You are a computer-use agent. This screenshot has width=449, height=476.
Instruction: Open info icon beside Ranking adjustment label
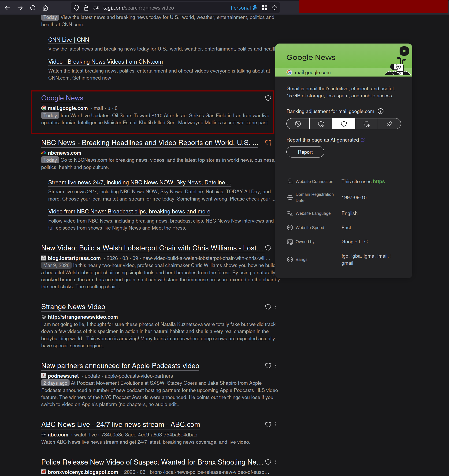380,111
